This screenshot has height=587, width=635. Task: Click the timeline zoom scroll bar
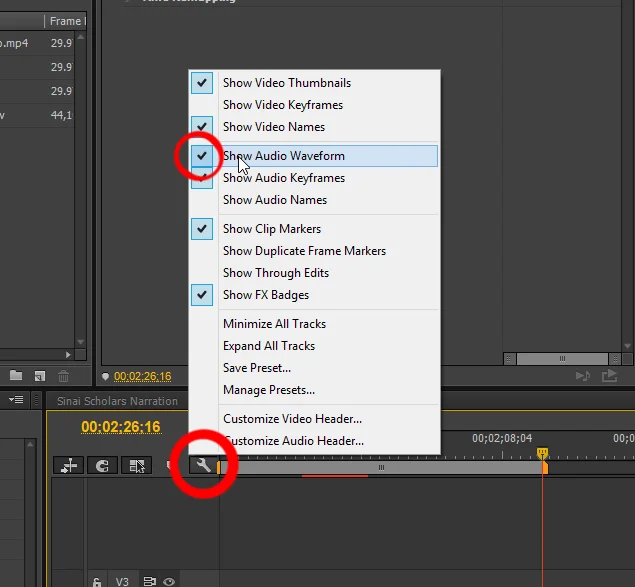click(x=381, y=467)
